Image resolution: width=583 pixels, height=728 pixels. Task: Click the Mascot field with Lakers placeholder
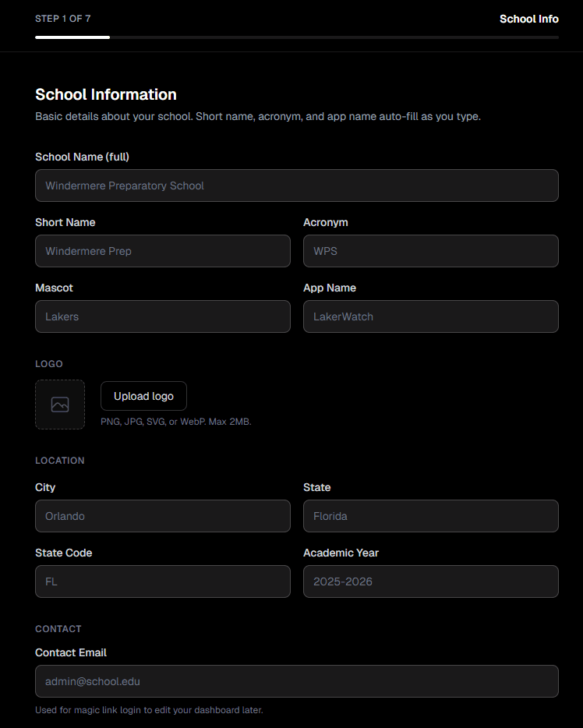click(x=162, y=316)
